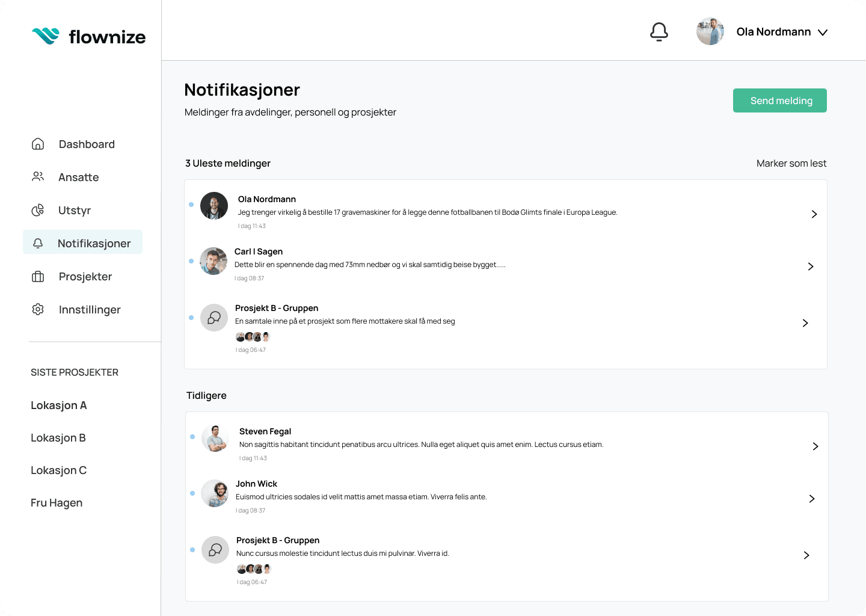Click the Send melding button
Image resolution: width=866 pixels, height=616 pixels.
pyautogui.click(x=779, y=100)
